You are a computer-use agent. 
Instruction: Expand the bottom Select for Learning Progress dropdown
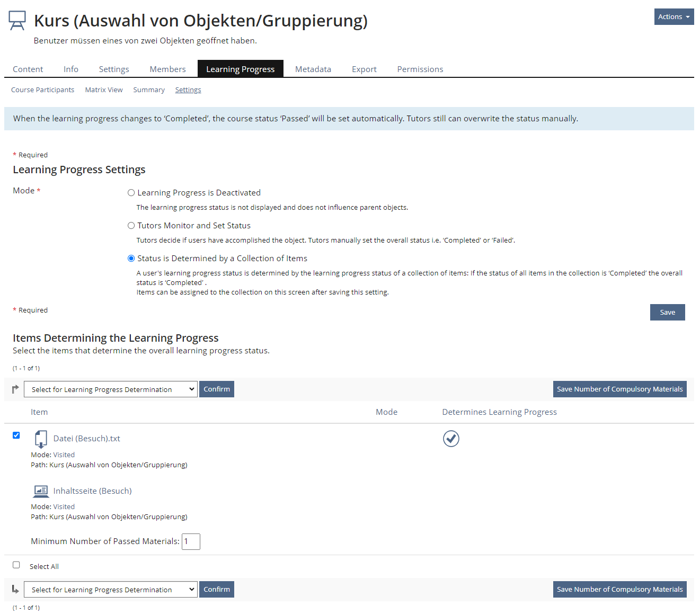click(111, 590)
